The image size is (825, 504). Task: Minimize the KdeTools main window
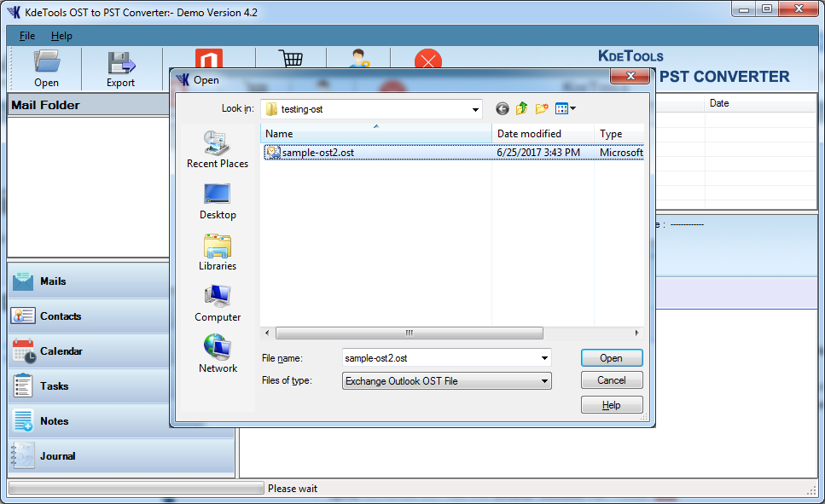point(744,9)
